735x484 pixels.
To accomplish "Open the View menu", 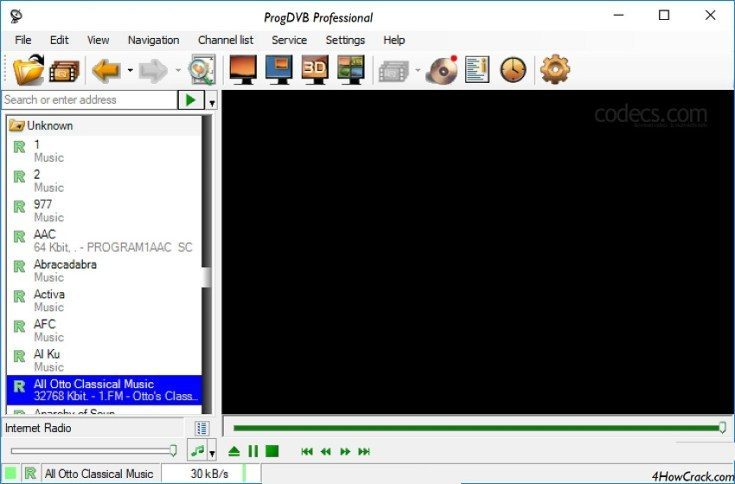I will [98, 40].
